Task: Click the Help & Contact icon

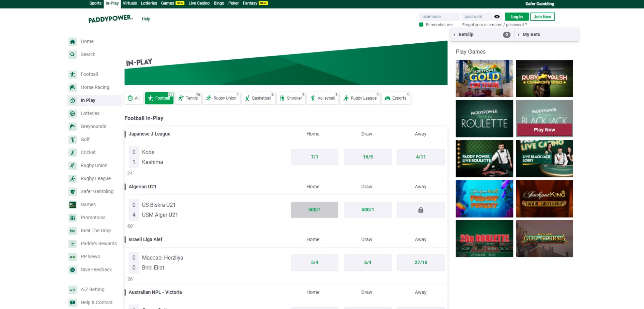Action: coord(73,303)
